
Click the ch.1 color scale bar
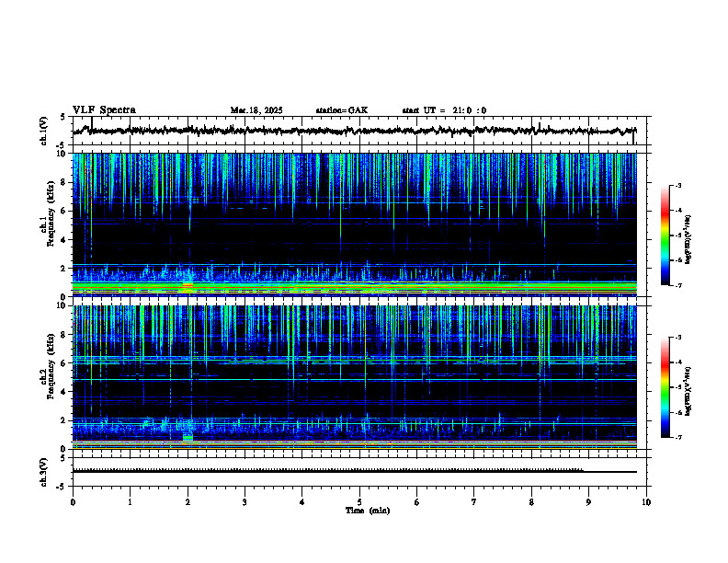[665, 236]
